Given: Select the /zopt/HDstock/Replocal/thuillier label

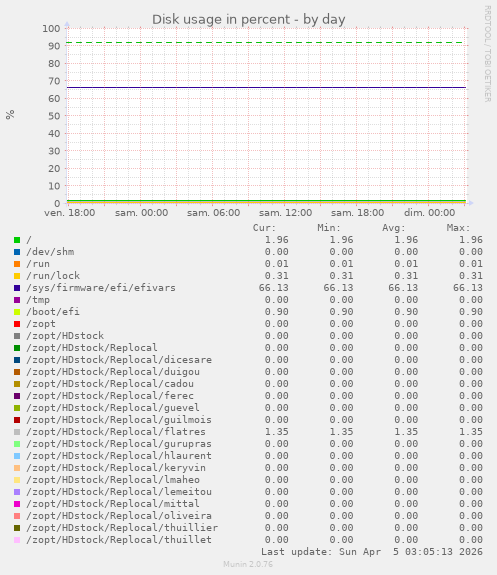Looking at the screenshot, I should [122, 528].
